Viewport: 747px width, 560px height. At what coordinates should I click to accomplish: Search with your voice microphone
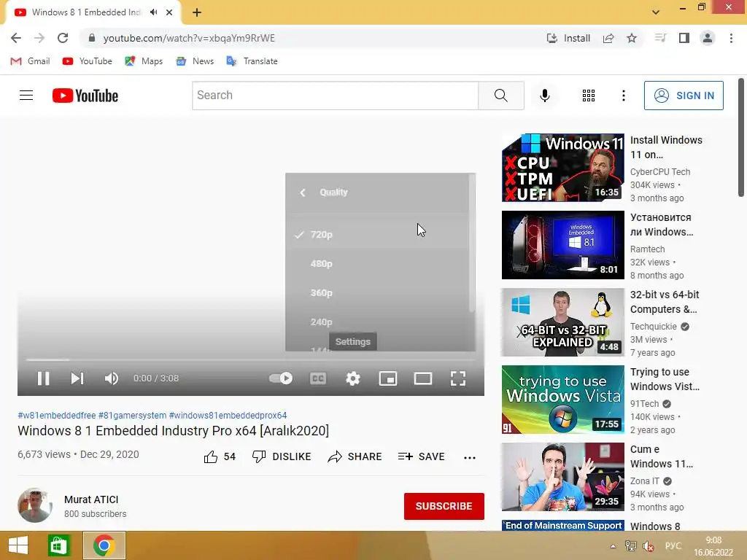[x=545, y=96]
